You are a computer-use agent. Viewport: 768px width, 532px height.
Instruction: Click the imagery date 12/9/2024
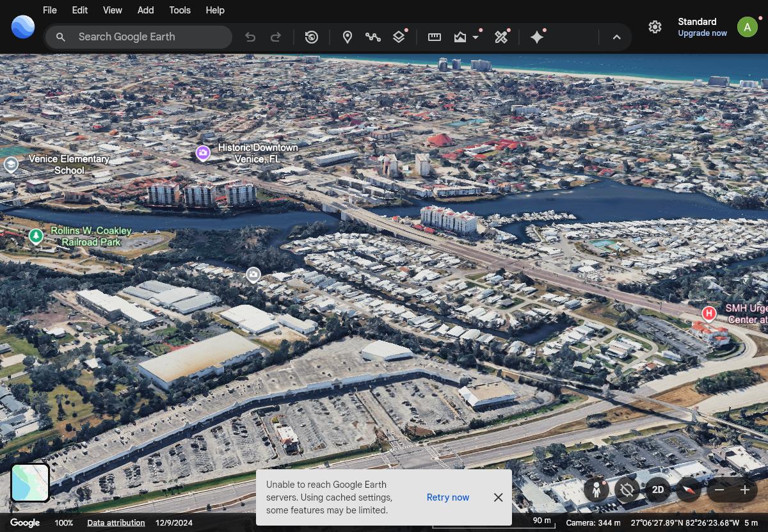tap(173, 523)
